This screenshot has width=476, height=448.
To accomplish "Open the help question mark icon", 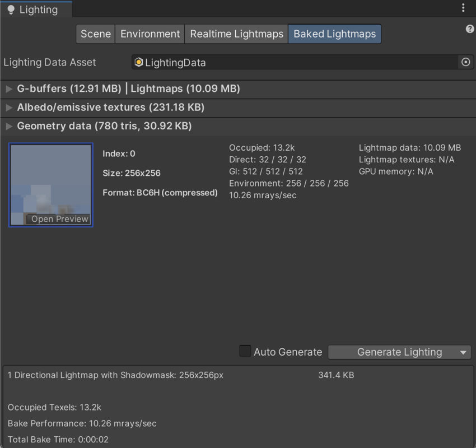I will (470, 29).
